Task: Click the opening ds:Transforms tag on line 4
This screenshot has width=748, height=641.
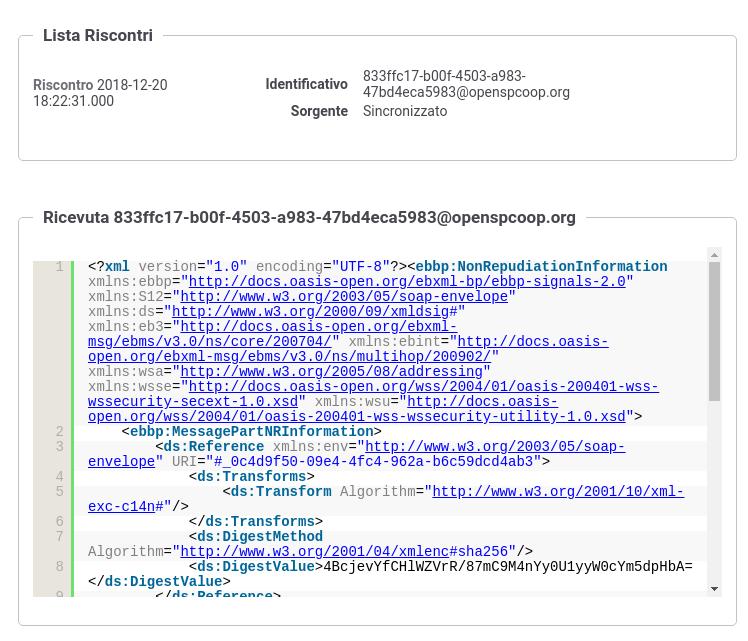Action: (x=252, y=476)
